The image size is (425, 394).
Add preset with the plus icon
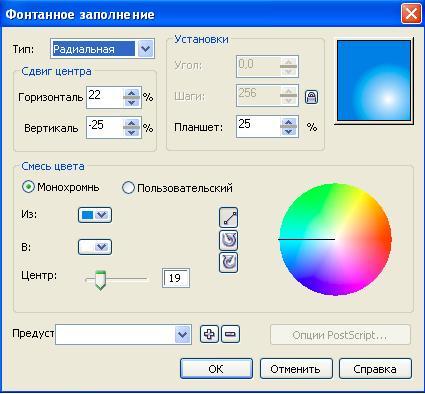tap(209, 334)
